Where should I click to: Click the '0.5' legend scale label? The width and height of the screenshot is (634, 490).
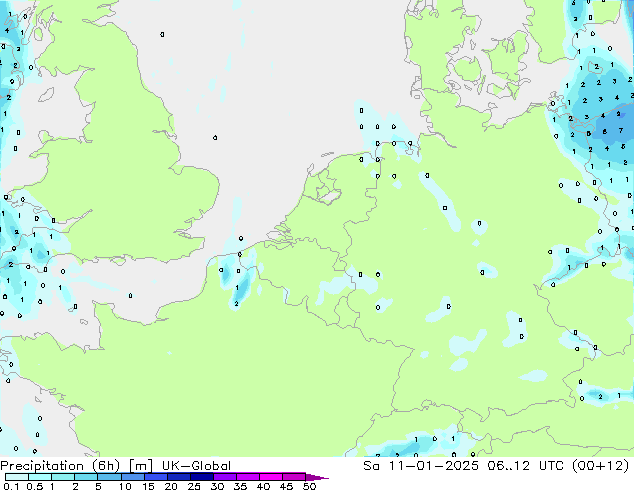pyautogui.click(x=35, y=486)
